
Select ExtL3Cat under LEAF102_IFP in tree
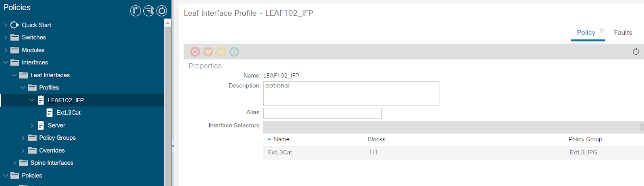tap(68, 113)
